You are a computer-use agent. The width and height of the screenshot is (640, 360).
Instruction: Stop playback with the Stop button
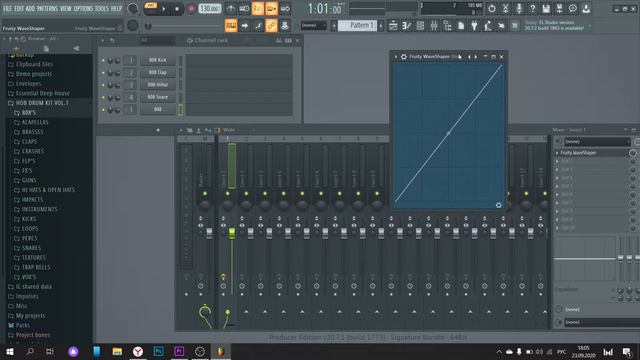point(177,9)
